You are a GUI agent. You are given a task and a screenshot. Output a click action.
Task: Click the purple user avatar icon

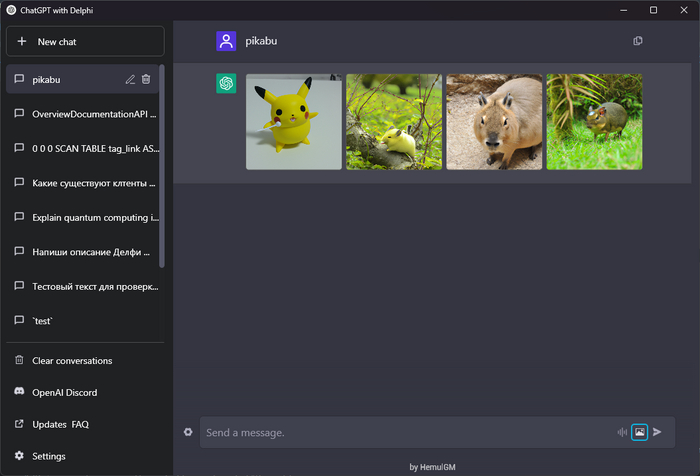[x=226, y=41]
